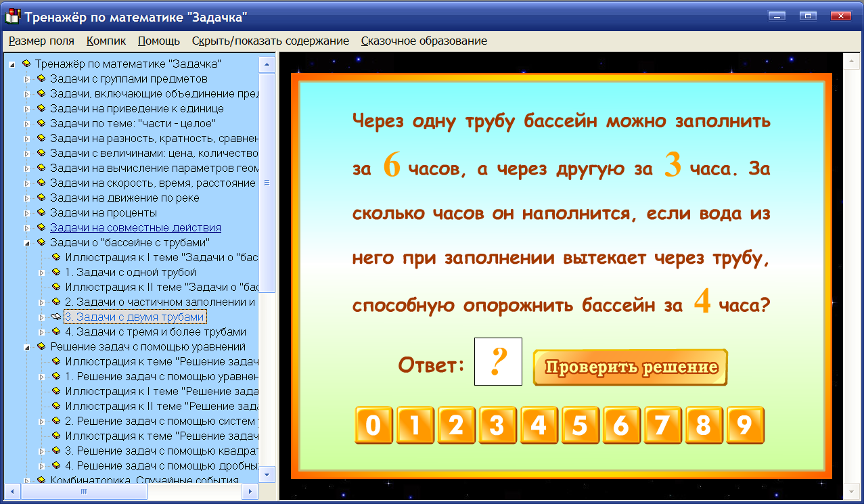Open the "Помощь" menu

pos(158,41)
